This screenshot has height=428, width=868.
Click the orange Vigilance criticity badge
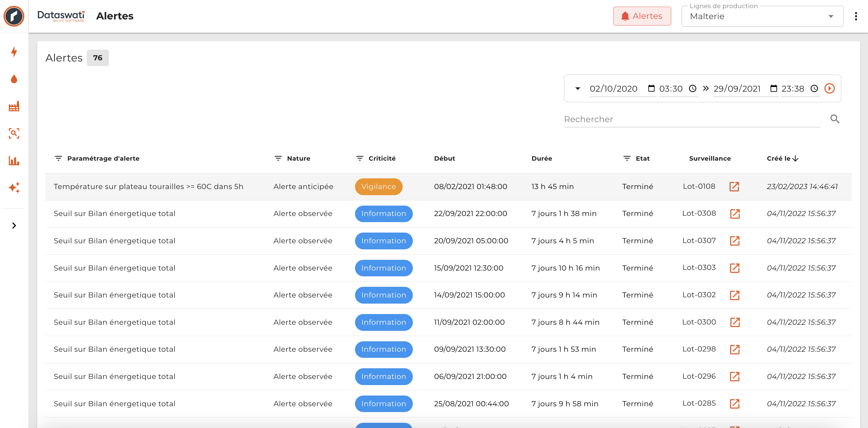[378, 186]
